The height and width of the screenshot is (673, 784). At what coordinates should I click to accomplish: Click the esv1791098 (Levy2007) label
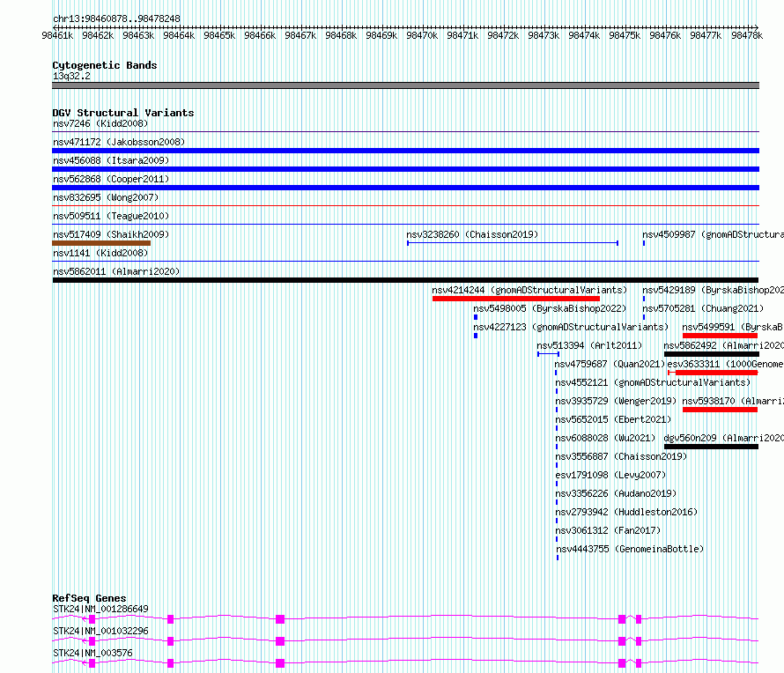click(x=610, y=476)
